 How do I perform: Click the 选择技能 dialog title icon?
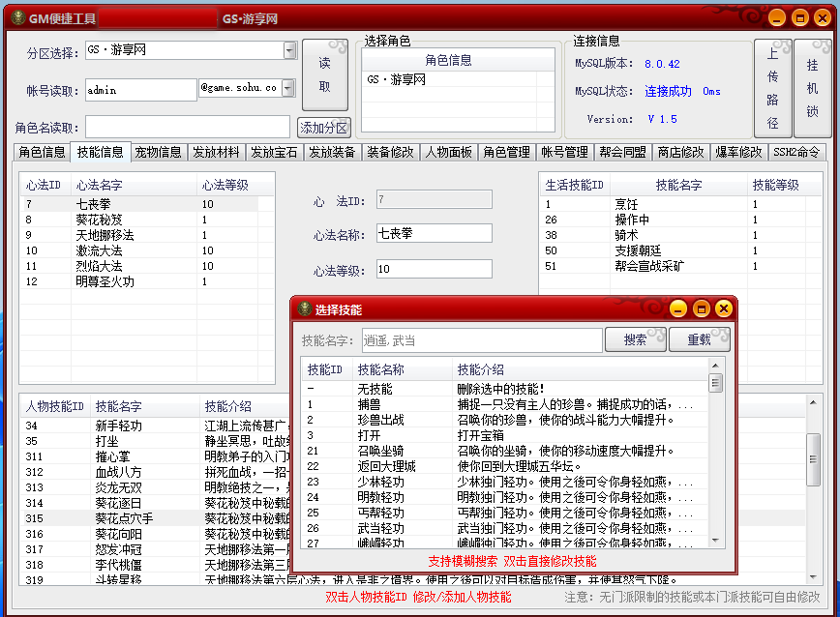click(305, 309)
